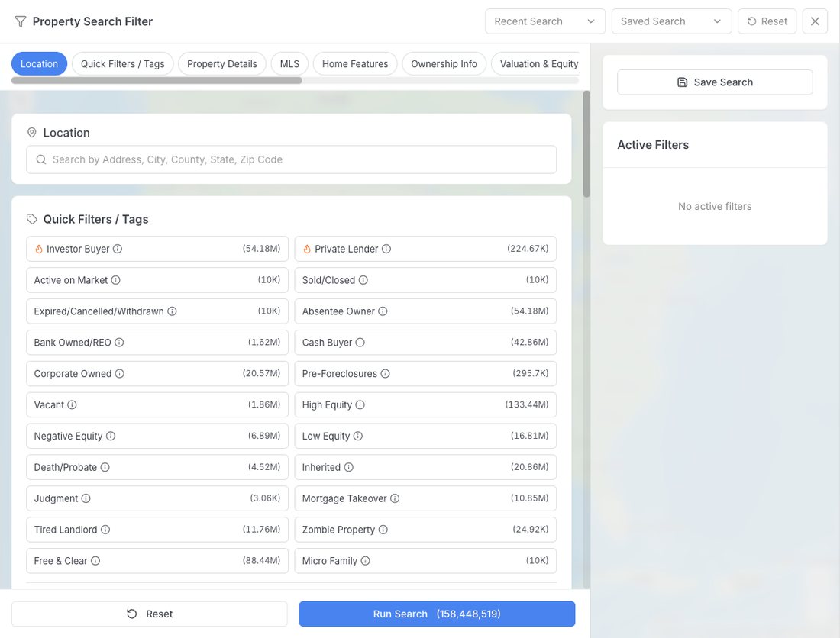Click the Low Equity info icon
The width and height of the screenshot is (840, 638).
358,436
